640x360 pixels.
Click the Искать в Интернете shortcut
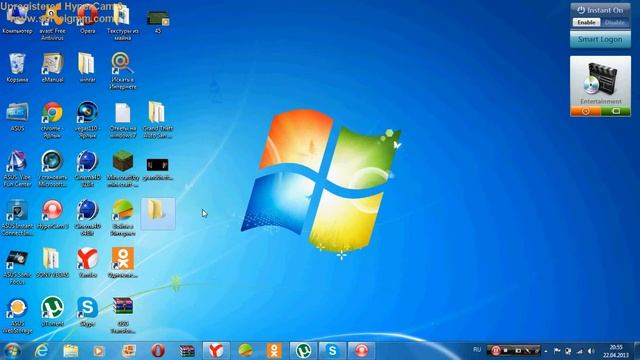point(122,71)
